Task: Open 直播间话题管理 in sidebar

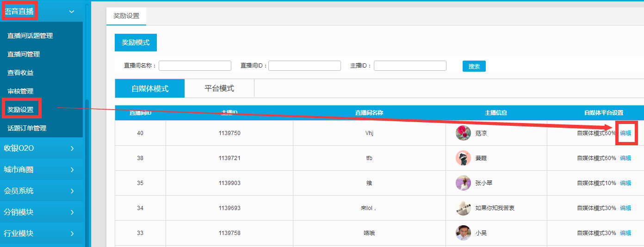Action: coord(30,36)
